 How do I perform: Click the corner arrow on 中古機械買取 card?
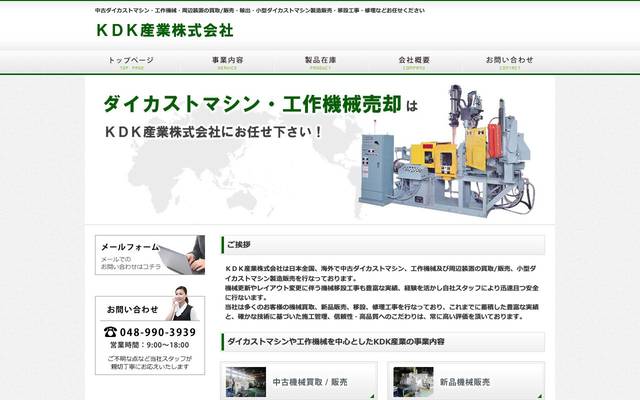point(372,396)
